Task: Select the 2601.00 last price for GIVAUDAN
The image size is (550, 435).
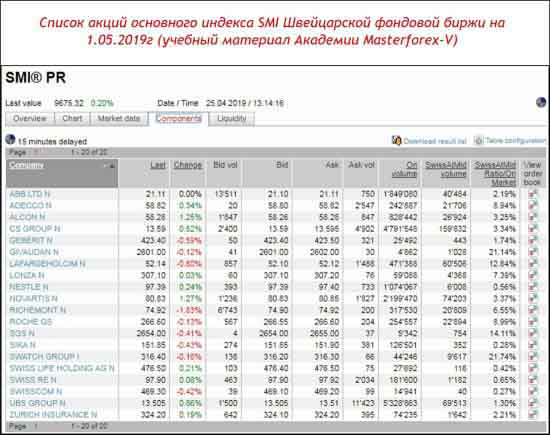Action: [151, 252]
